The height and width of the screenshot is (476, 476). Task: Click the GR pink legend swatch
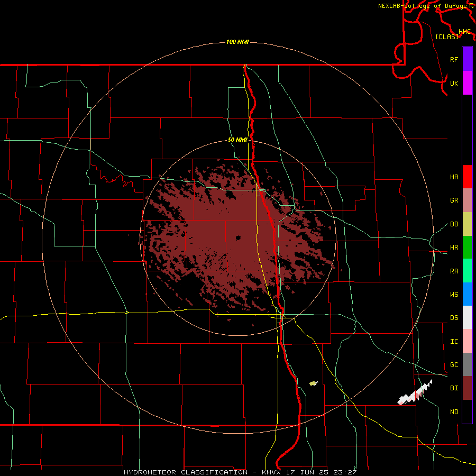(467, 200)
